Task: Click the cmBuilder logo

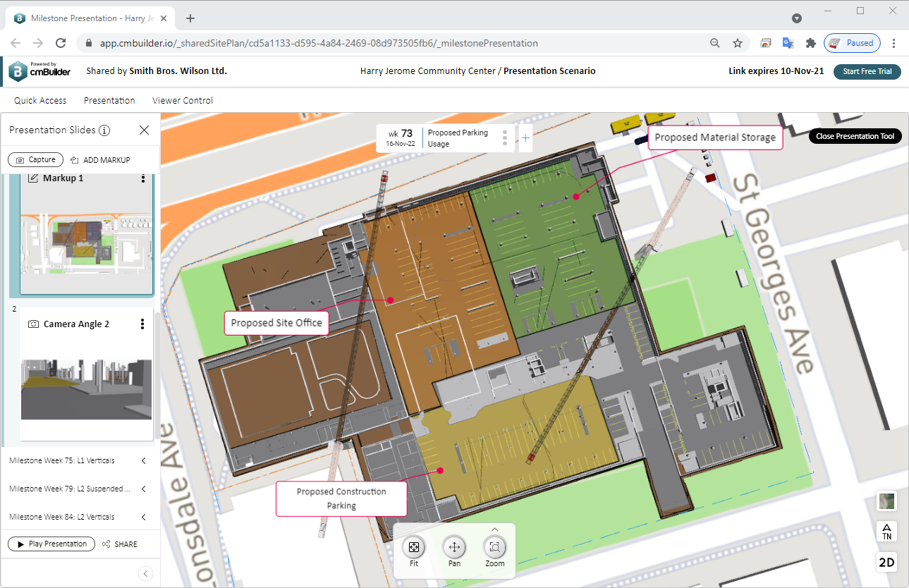Action: click(39, 71)
